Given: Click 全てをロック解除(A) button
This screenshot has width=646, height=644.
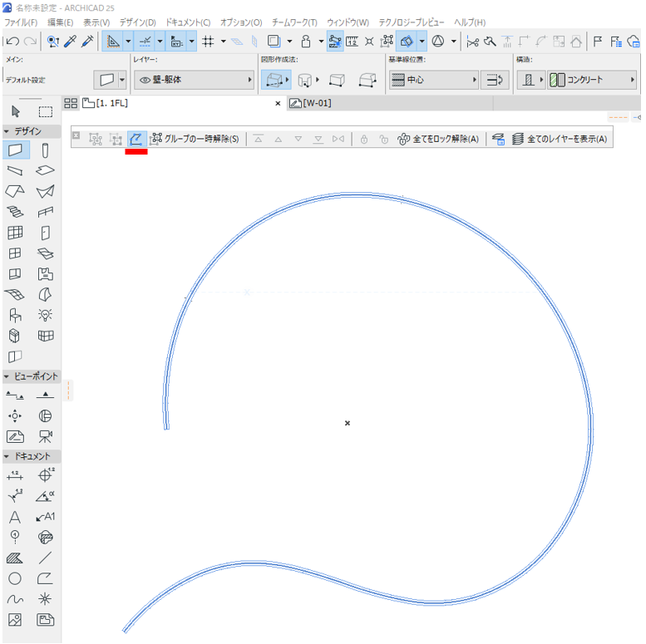Looking at the screenshot, I should (438, 139).
